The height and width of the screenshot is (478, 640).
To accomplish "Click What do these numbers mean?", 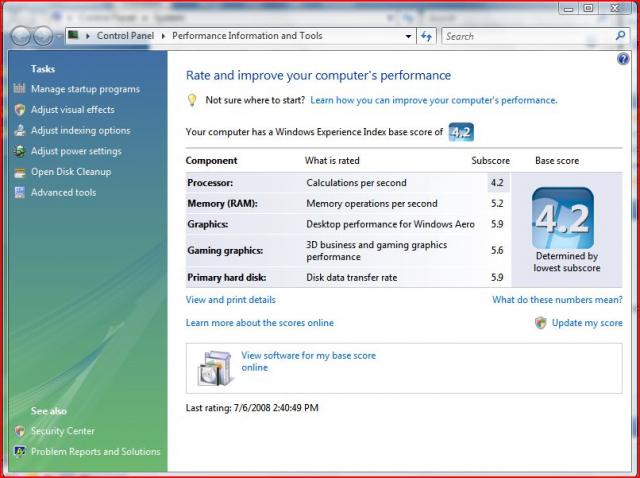I will 557,300.
